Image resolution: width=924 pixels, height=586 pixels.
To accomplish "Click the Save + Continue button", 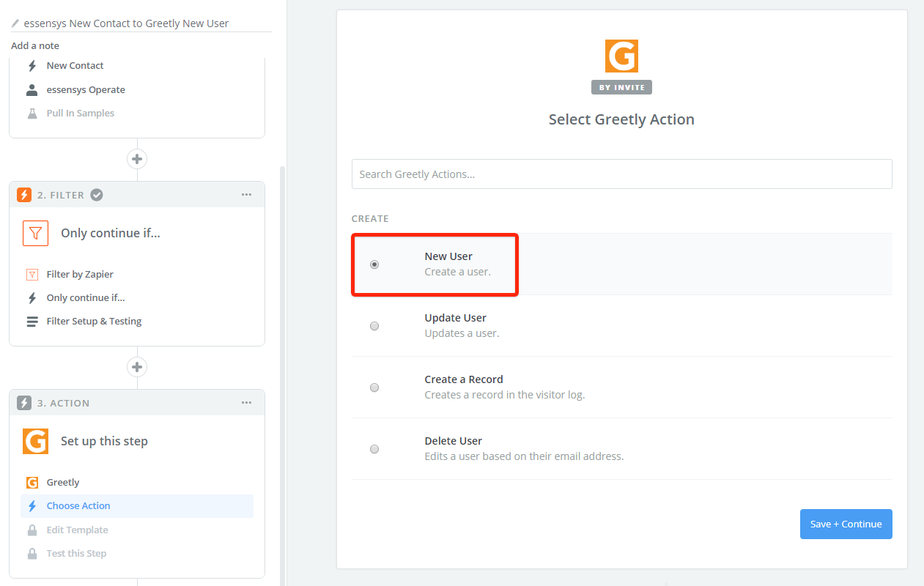I will [846, 524].
